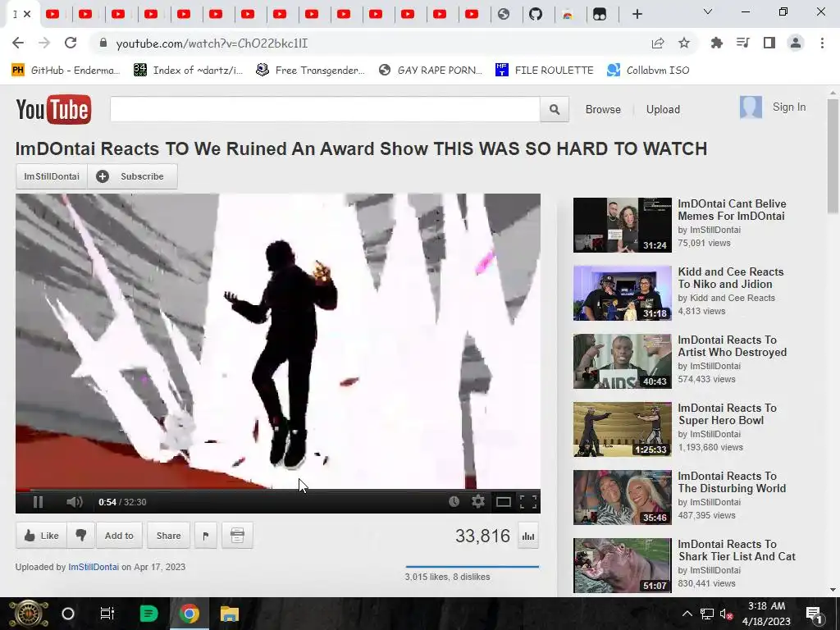
Task: Click the address bar URL
Action: pyautogui.click(x=212, y=43)
